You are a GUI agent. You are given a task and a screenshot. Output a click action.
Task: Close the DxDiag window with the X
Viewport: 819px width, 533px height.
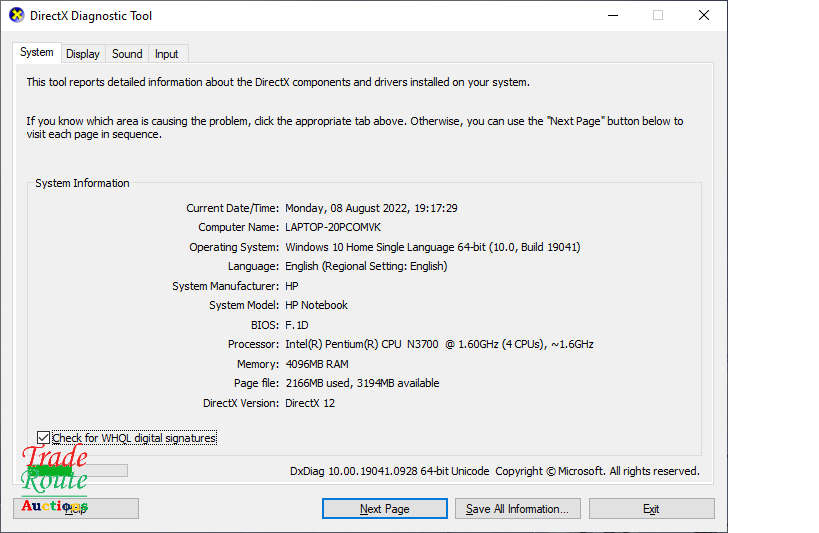(704, 16)
